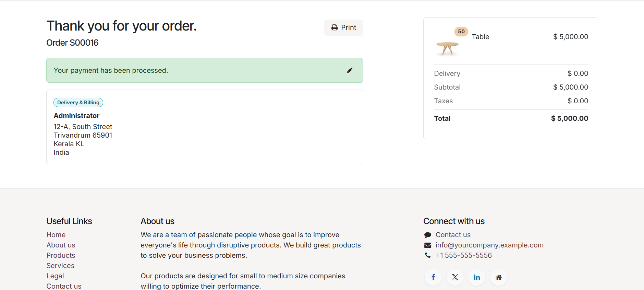The width and height of the screenshot is (644, 290).
Task: Open the Products footer link
Action: [x=61, y=255]
